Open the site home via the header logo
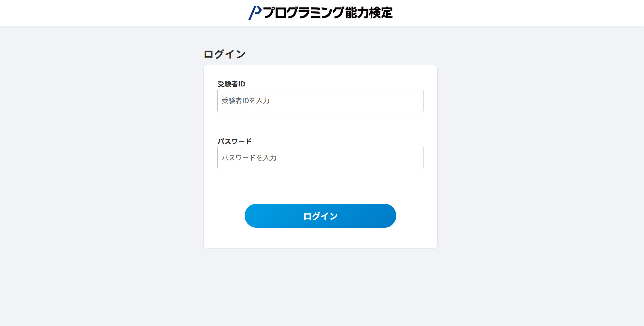The image size is (644, 326). click(320, 13)
